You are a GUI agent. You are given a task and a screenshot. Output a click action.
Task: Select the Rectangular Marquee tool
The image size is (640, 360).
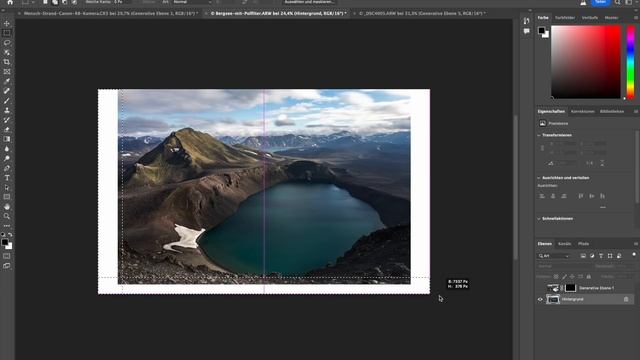(x=7, y=33)
